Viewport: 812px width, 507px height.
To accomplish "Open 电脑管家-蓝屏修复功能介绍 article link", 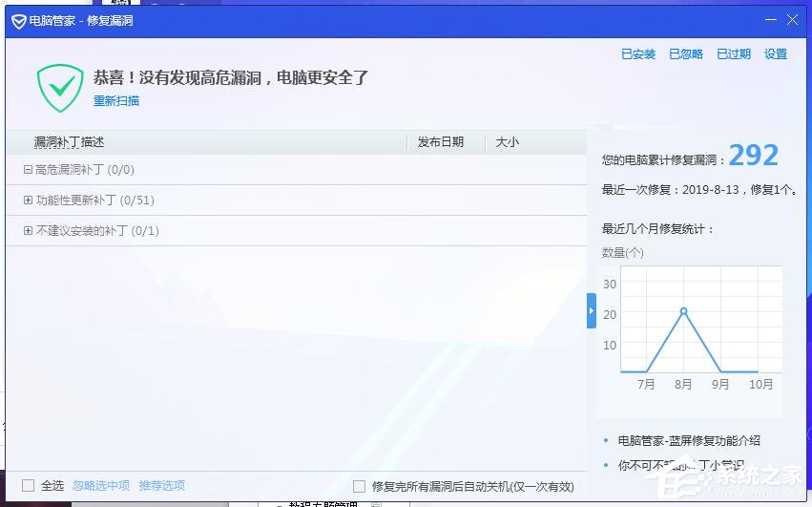I will pos(689,441).
